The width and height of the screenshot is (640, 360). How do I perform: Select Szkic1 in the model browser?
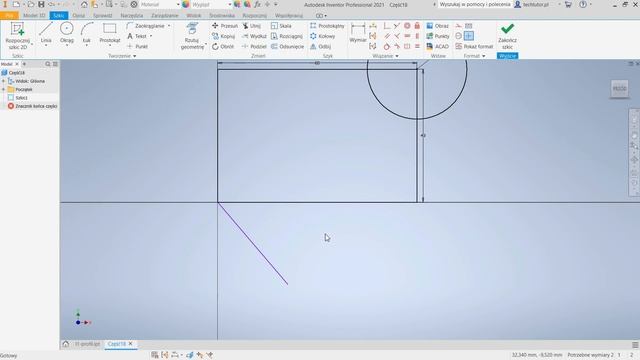click(x=21, y=98)
